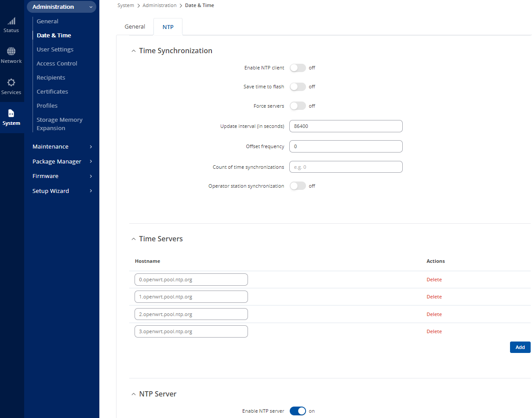Expand the Maintenance menu
Viewport: 532px width, 418px height.
coord(50,146)
